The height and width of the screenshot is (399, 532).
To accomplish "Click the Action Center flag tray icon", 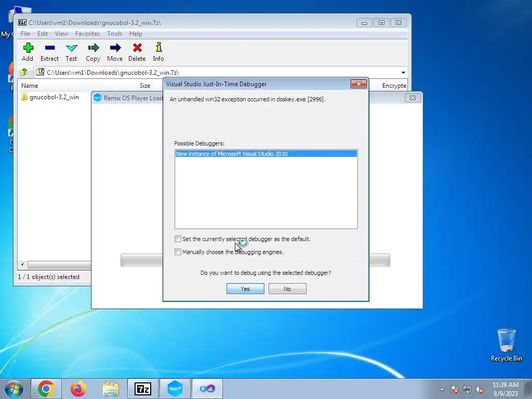I will [455, 389].
